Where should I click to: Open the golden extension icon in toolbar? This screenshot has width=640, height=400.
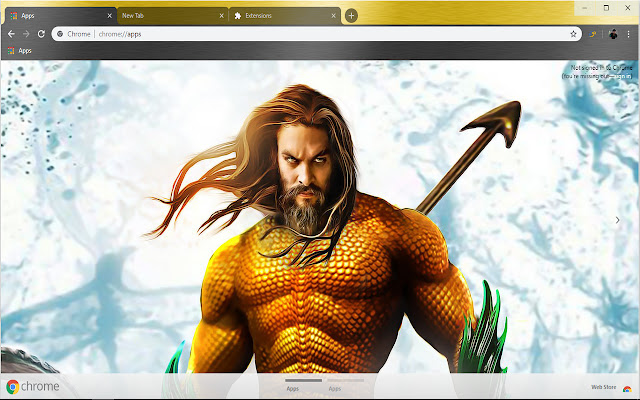click(x=593, y=34)
